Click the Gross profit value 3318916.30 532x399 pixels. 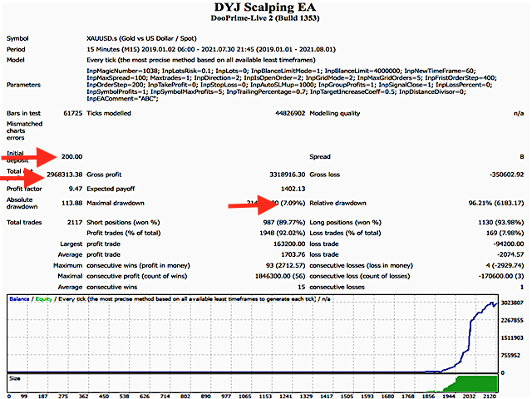coord(288,175)
